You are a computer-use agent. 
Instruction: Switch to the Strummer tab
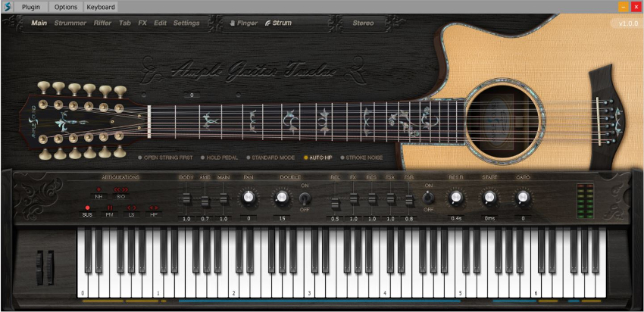[x=70, y=23]
